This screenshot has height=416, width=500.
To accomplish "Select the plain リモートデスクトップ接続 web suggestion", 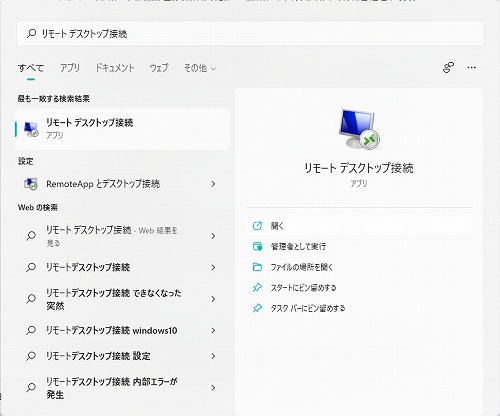I will pos(122,267).
